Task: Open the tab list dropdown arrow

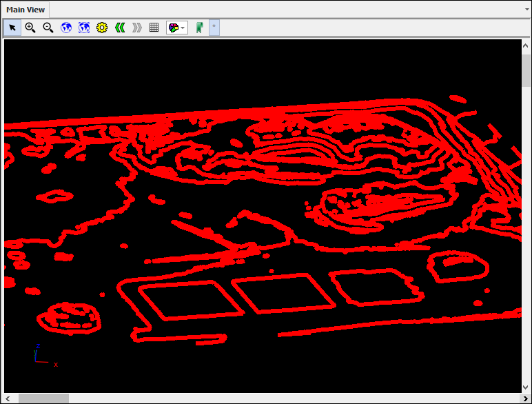Action: pos(526,10)
